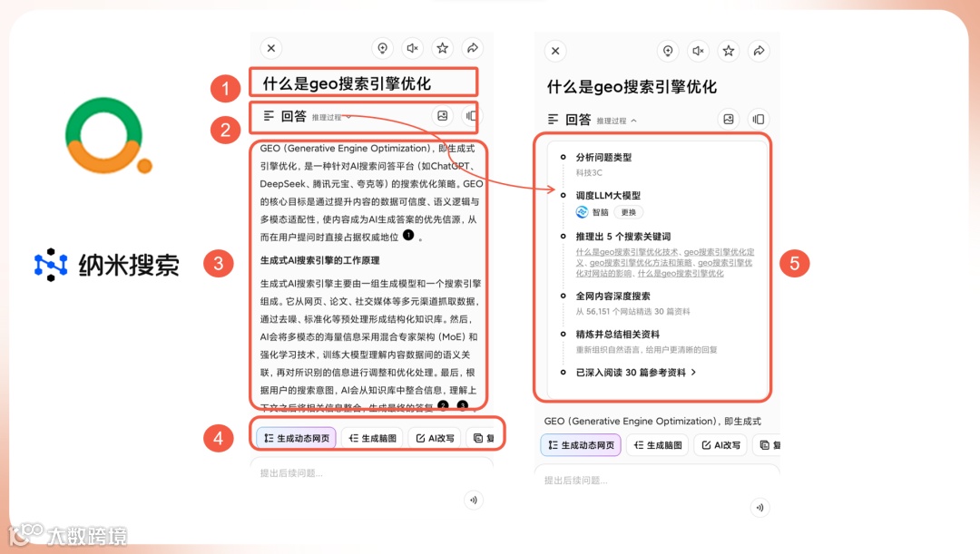Select the 全网内容深度搜索 step

coord(613,296)
